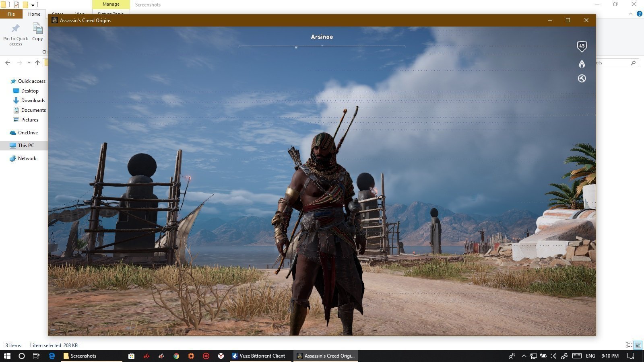Go forward in File Explorer
The width and height of the screenshot is (644, 362).
pyautogui.click(x=19, y=63)
